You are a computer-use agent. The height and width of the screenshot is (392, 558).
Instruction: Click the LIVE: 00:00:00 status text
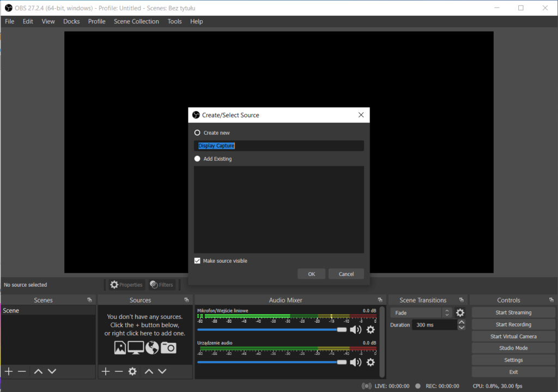pyautogui.click(x=392, y=386)
